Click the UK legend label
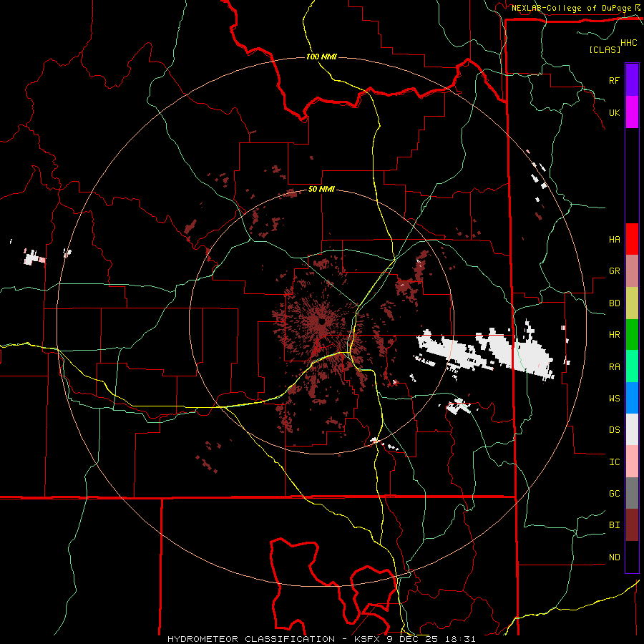Image resolution: width=644 pixels, height=644 pixels. pyautogui.click(x=615, y=112)
